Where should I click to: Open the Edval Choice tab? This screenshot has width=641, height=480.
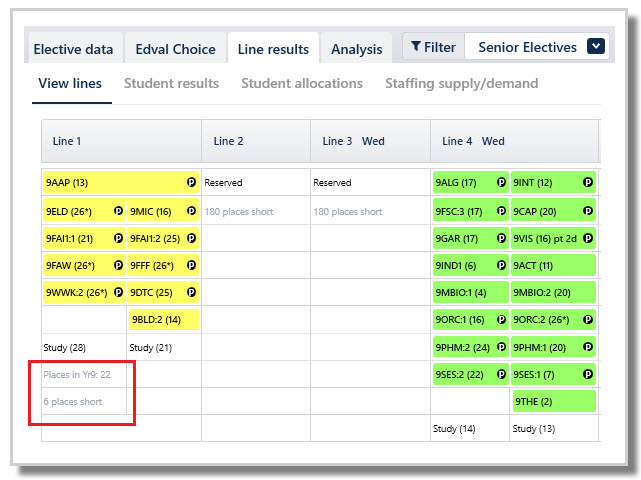[175, 49]
